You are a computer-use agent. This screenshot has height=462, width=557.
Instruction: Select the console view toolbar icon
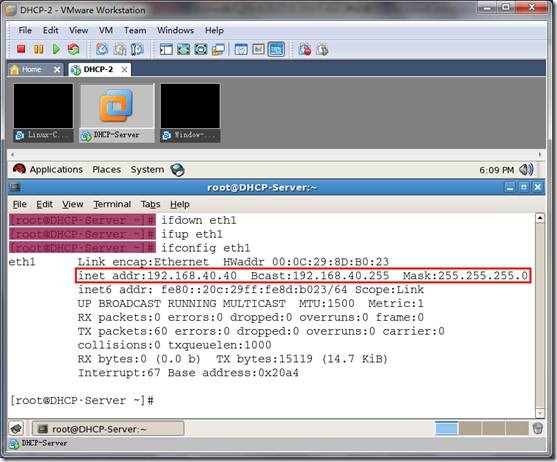pyautogui.click(x=276, y=49)
